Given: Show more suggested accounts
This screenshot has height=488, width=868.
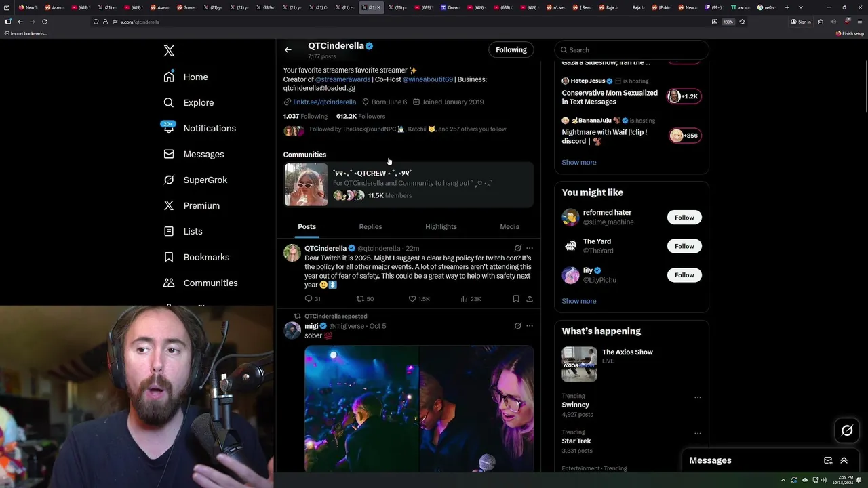Looking at the screenshot, I should 579,301.
